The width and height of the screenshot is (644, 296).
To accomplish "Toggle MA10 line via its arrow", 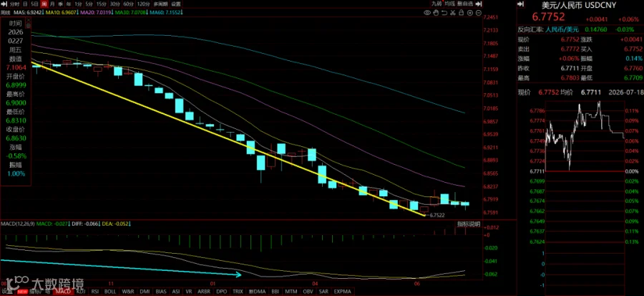I will coord(77,12).
